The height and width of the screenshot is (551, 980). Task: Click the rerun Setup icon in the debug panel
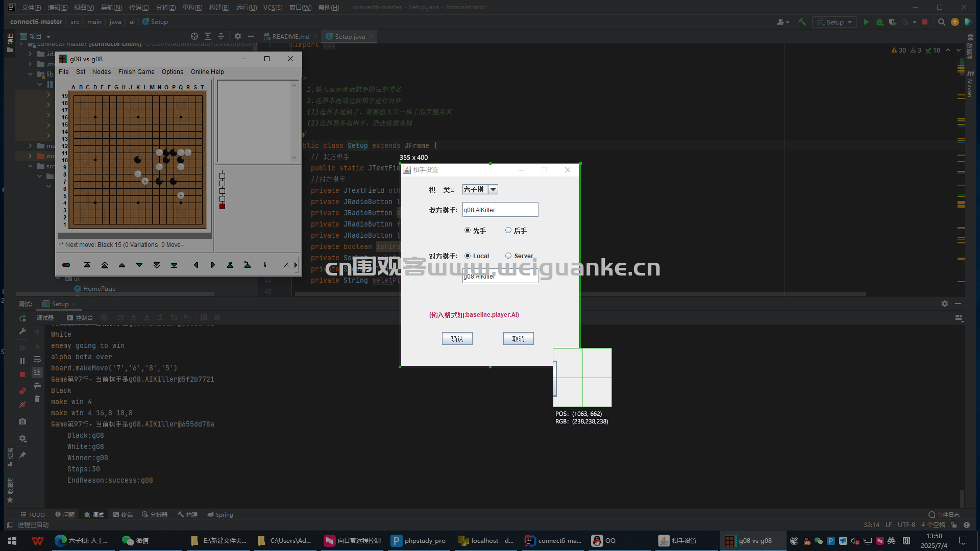pyautogui.click(x=22, y=318)
